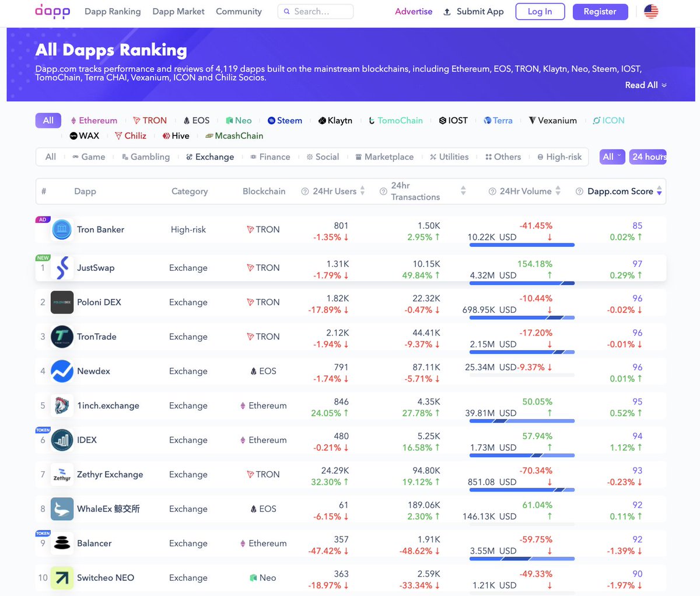
Task: Click the search magnifier icon
Action: tap(286, 12)
